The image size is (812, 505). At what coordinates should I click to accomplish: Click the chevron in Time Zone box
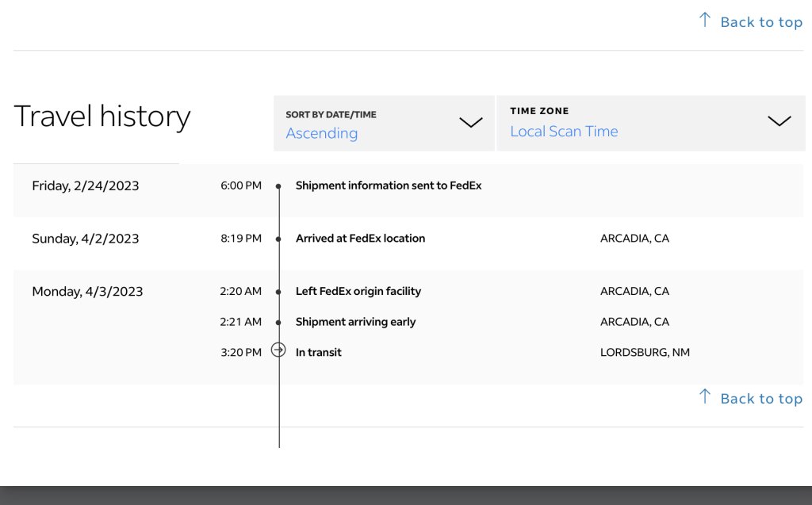779,121
